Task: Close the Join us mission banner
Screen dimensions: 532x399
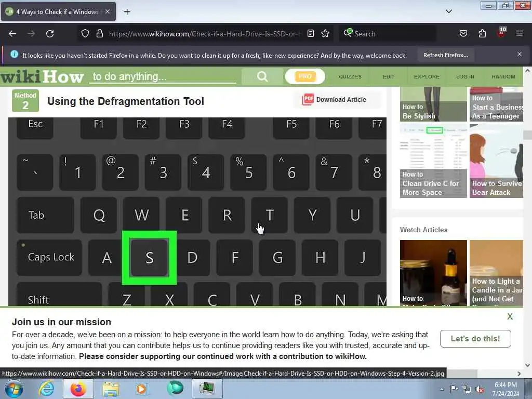Action: tap(510, 316)
